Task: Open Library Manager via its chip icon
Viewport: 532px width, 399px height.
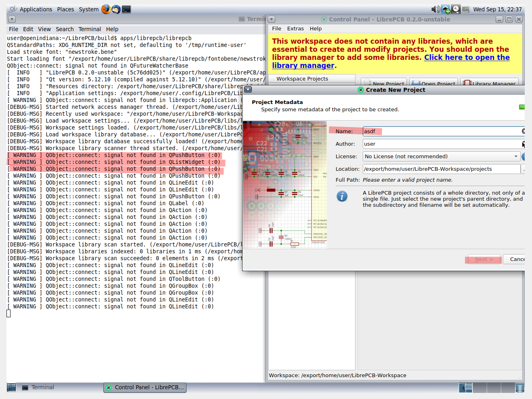Action: [x=467, y=83]
